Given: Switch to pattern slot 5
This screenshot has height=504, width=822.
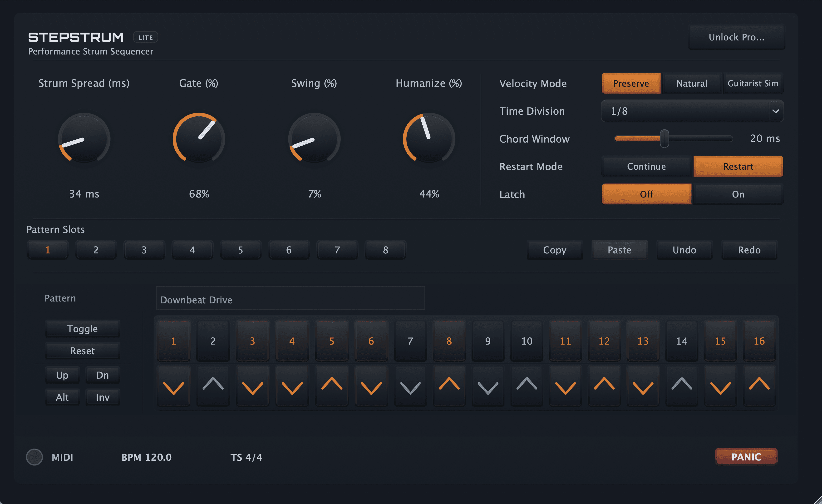Looking at the screenshot, I should coord(241,250).
